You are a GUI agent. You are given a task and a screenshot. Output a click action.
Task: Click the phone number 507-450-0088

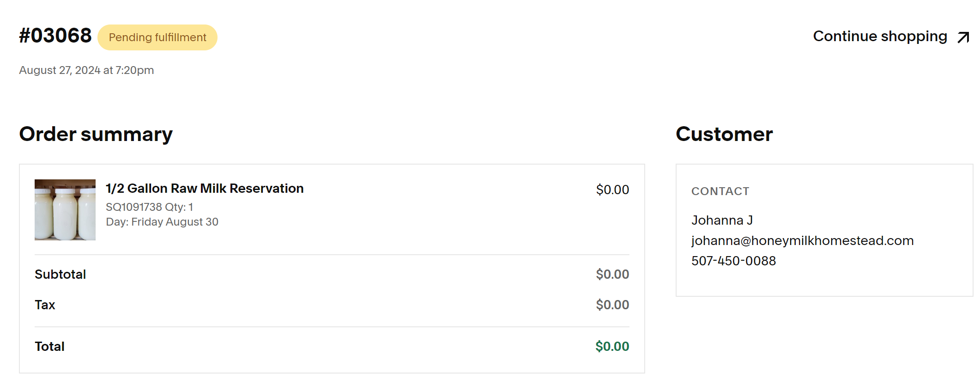pos(733,261)
